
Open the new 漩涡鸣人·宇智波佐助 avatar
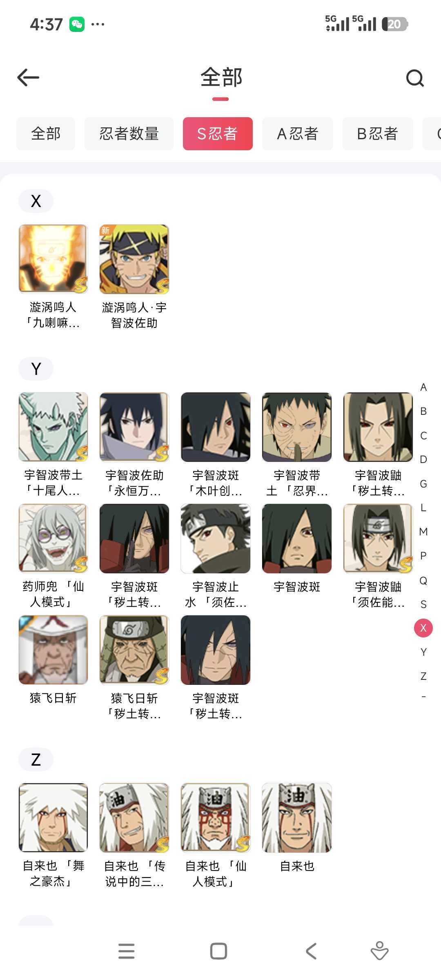(134, 259)
